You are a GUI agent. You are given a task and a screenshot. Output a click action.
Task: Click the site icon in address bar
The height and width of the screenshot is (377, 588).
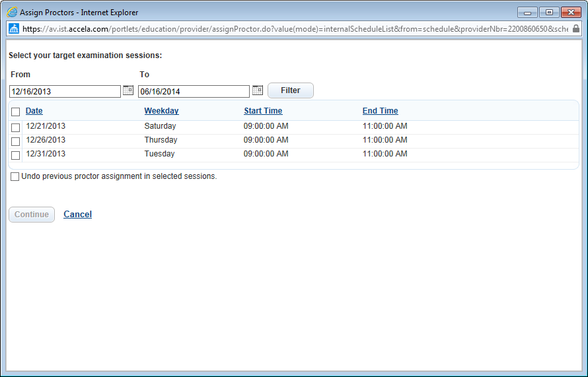click(x=14, y=28)
